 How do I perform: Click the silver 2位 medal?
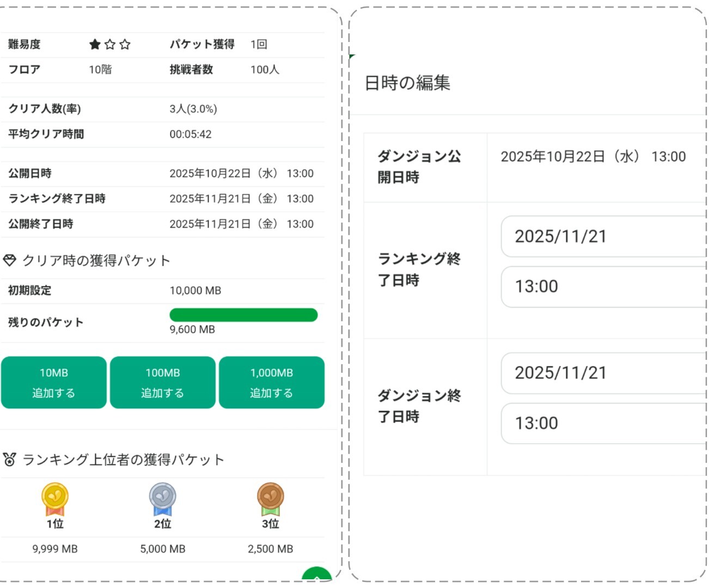point(162,499)
